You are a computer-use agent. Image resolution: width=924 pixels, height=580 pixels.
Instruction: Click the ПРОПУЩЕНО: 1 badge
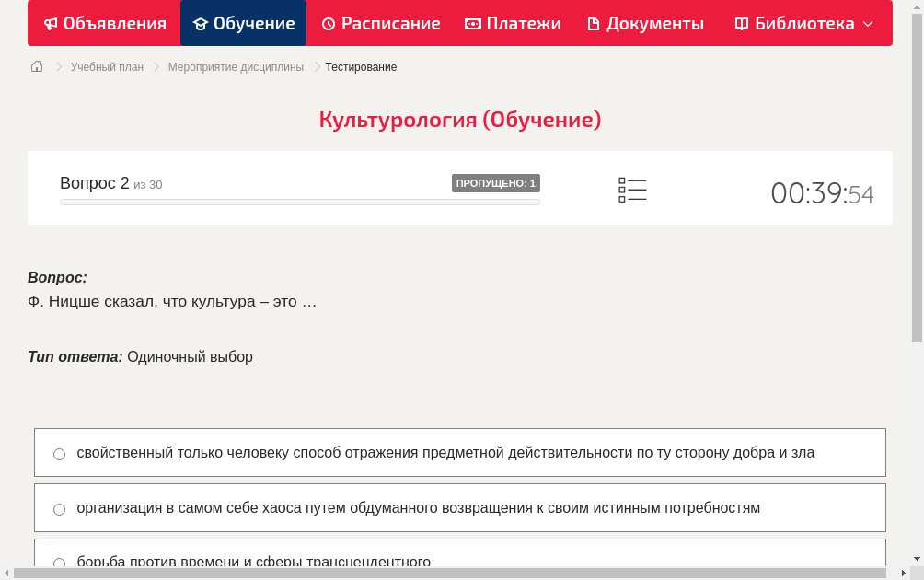(x=496, y=183)
